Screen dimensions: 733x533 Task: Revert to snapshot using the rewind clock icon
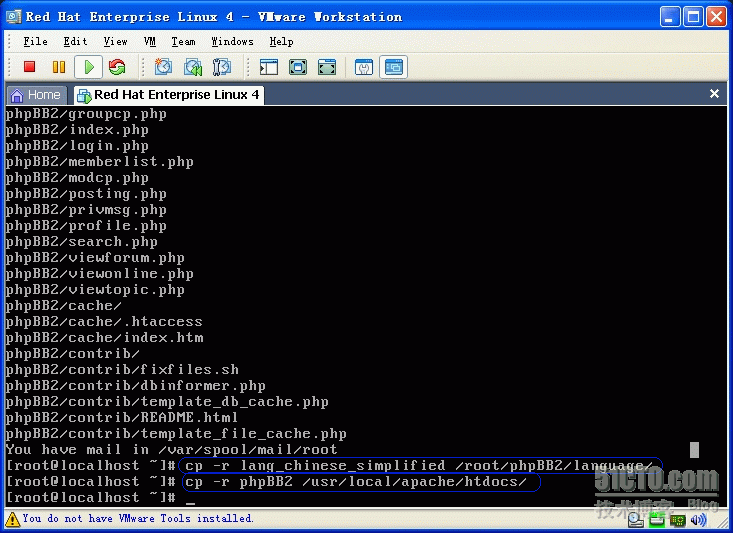point(193,67)
